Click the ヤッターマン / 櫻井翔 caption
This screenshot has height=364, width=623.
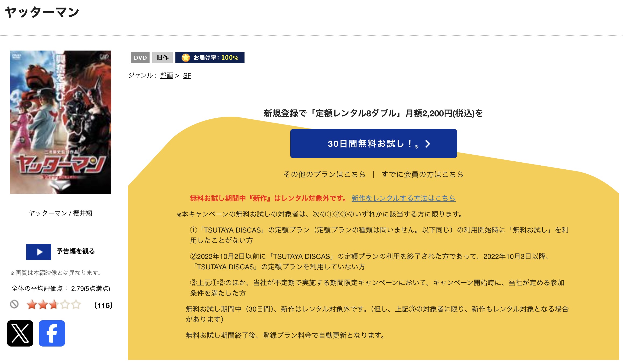pyautogui.click(x=61, y=213)
